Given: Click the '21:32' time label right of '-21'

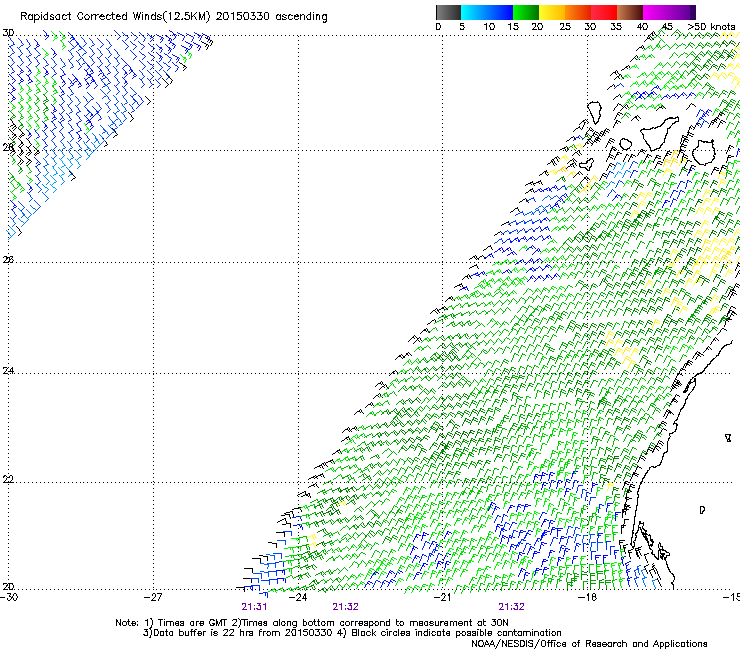Looking at the screenshot, I should tap(512, 607).
